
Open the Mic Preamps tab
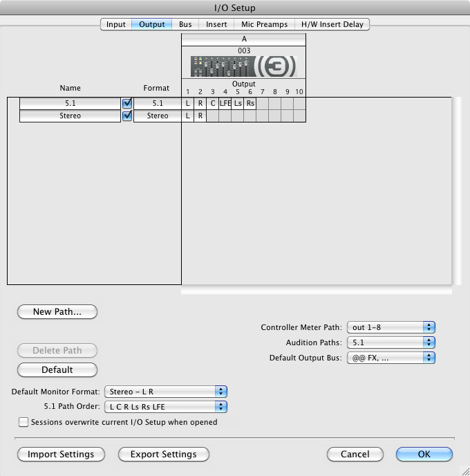coord(264,24)
